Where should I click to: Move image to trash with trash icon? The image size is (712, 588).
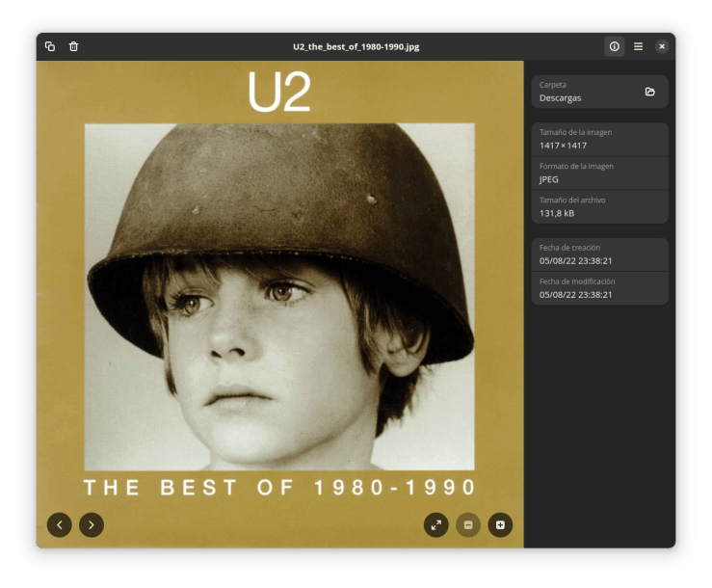73,46
